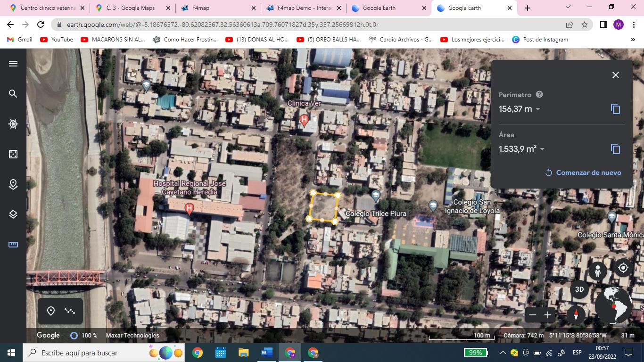Open the notification center icon

click(628, 353)
